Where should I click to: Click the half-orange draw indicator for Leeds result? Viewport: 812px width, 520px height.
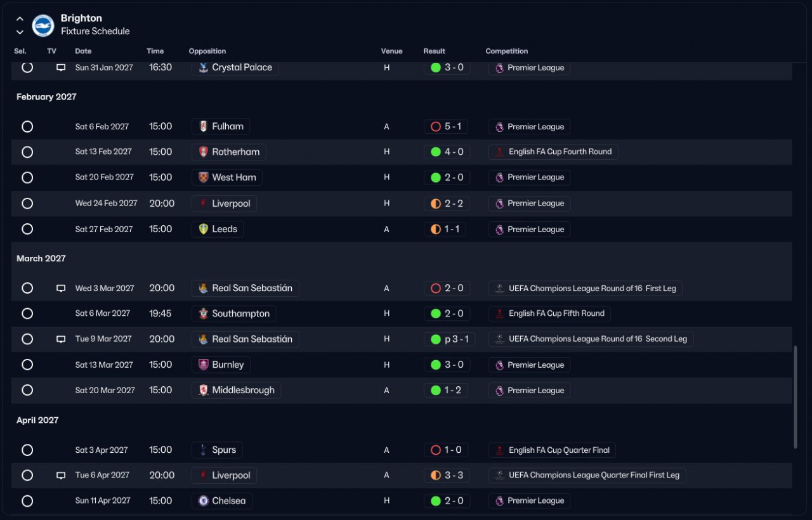click(x=435, y=229)
